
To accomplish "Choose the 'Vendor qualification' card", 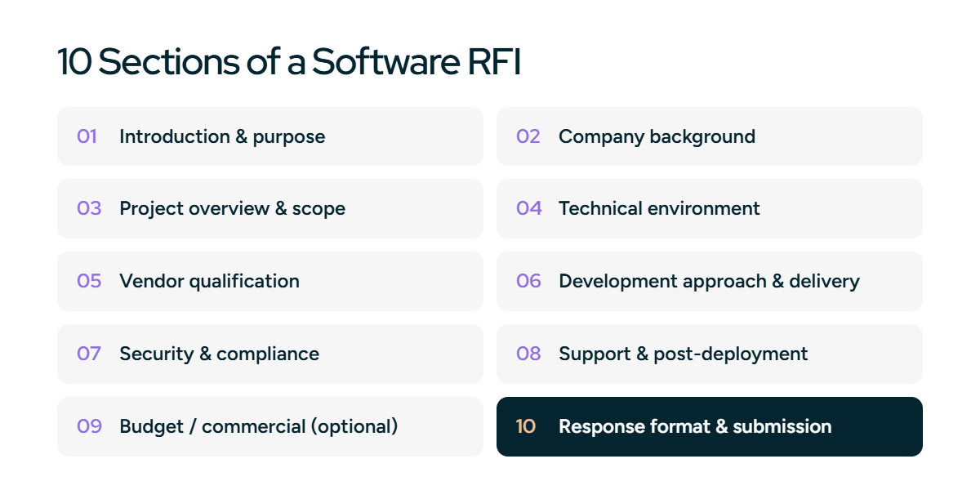I will pyautogui.click(x=270, y=282).
